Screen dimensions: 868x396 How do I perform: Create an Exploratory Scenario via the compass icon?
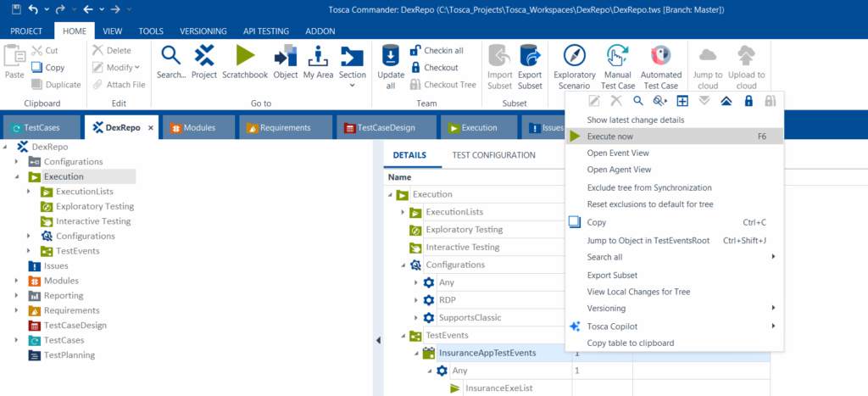575,67
